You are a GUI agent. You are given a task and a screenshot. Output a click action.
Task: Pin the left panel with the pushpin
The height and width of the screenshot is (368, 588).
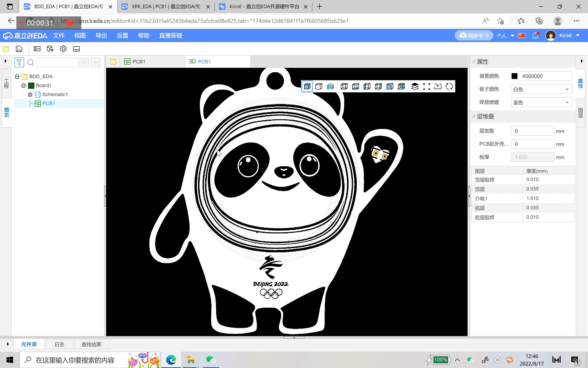point(5,61)
